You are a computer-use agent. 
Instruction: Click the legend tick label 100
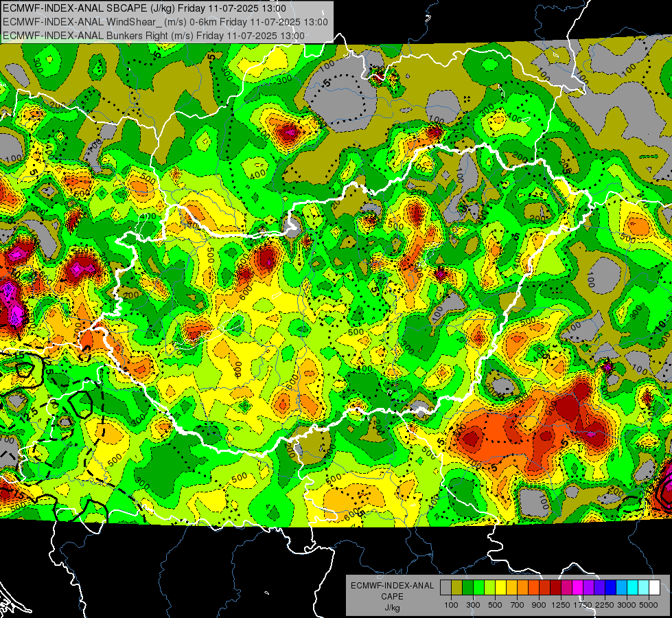[x=451, y=605]
